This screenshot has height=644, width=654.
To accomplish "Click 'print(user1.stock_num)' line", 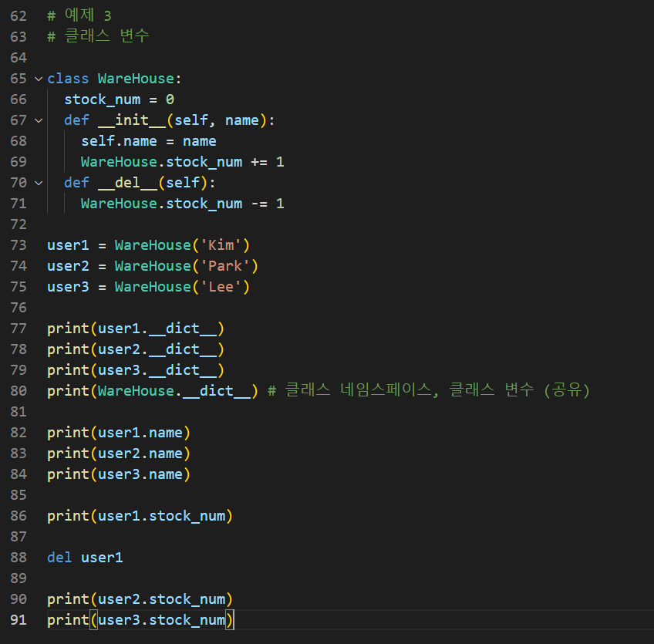I will 140,517.
